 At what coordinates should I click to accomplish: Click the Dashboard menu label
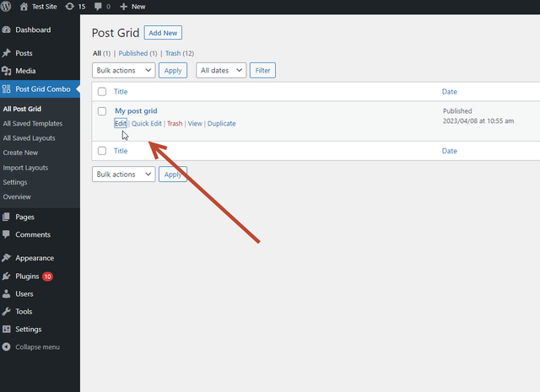click(x=33, y=30)
